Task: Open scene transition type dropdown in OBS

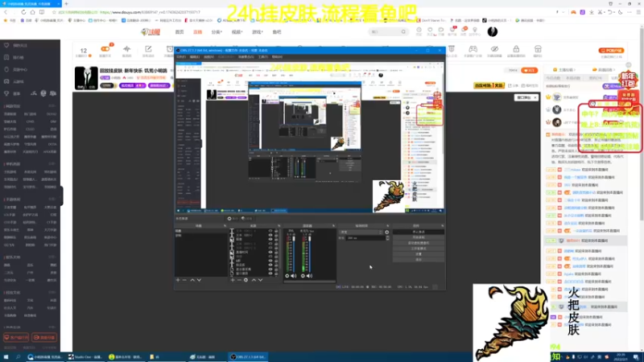Action: (361, 232)
